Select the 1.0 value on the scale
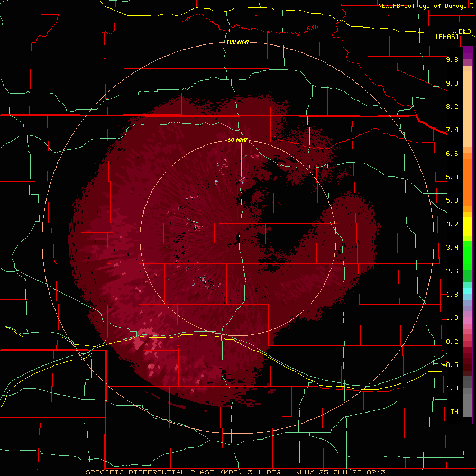The width and height of the screenshot is (476, 476). pos(452,318)
